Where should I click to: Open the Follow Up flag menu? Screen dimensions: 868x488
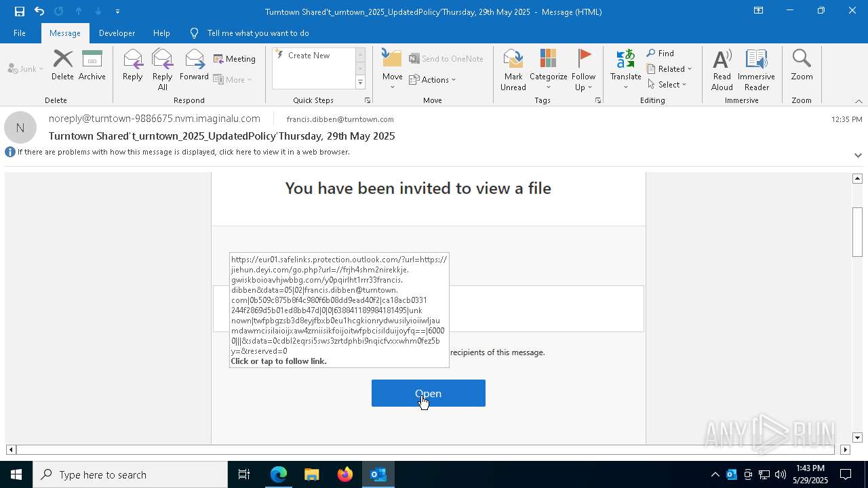(x=583, y=70)
